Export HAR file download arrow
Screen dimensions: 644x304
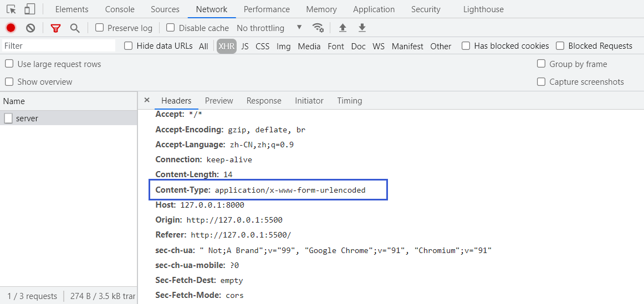tap(362, 28)
